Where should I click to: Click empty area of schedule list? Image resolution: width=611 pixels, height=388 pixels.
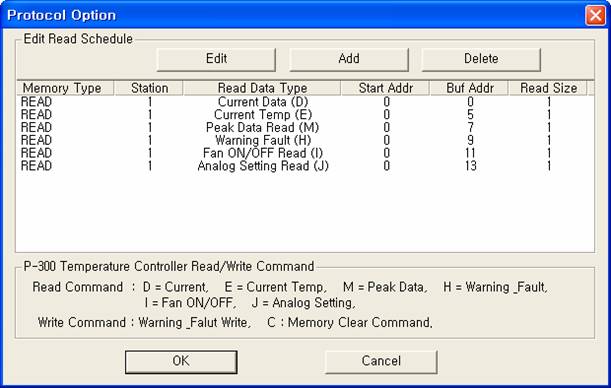pos(305,212)
